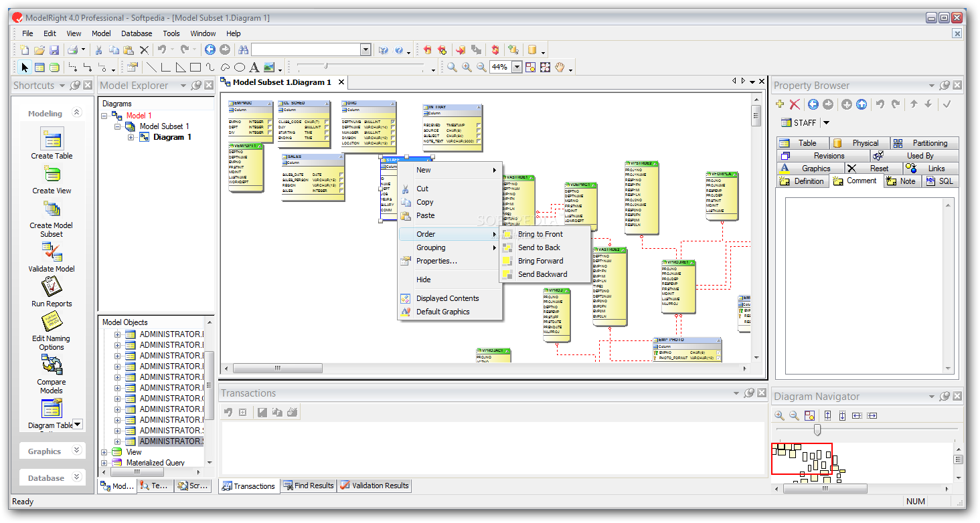
Task: Click the toolbar zoom slider thumb
Action: point(325,66)
